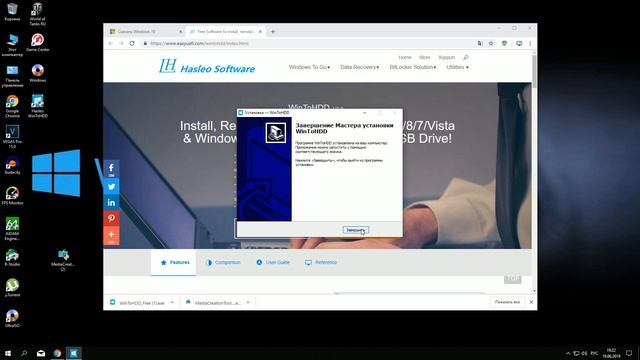This screenshot has height=360, width=640.
Task: Open Game Center desktop icon
Action: (x=38, y=42)
